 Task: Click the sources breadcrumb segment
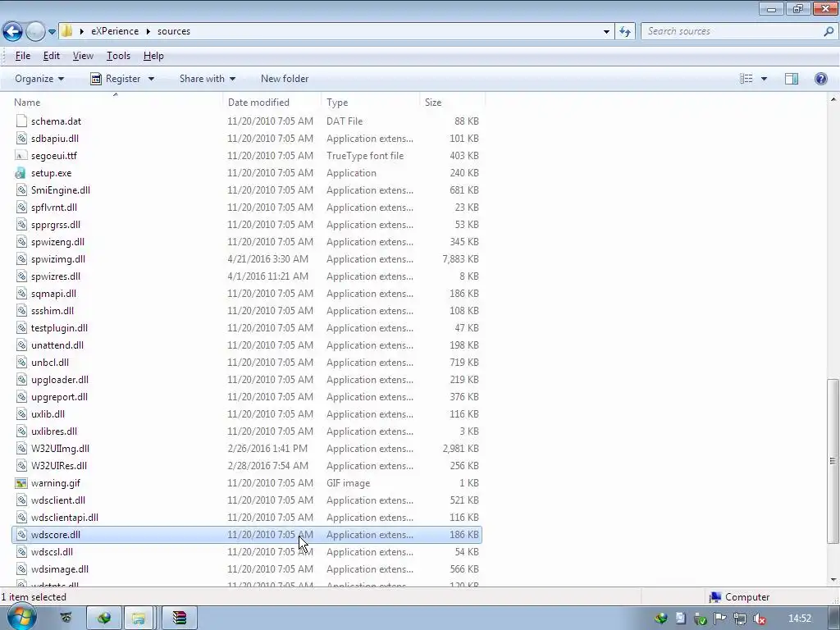coord(174,31)
